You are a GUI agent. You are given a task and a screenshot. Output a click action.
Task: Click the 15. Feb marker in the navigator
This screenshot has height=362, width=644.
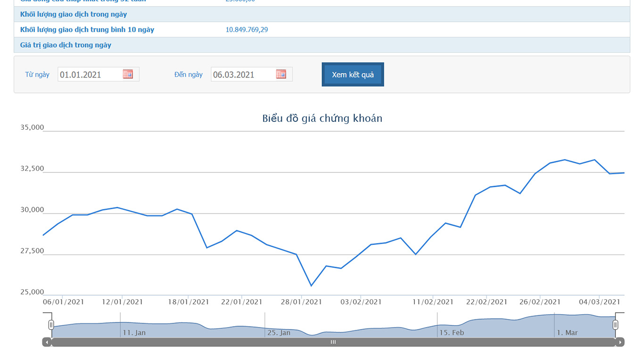(x=451, y=333)
